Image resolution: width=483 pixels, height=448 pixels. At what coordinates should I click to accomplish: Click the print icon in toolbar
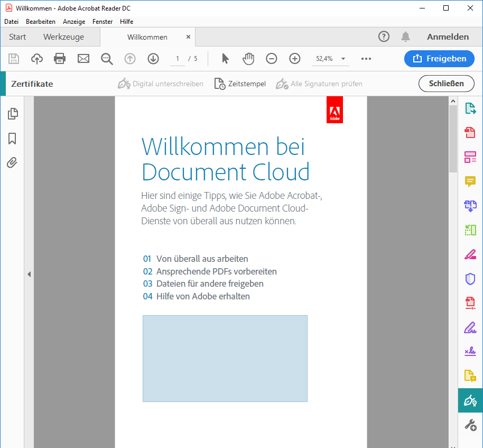pos(60,59)
